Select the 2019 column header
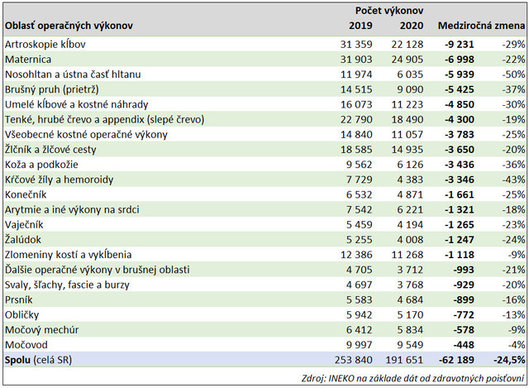 point(360,26)
